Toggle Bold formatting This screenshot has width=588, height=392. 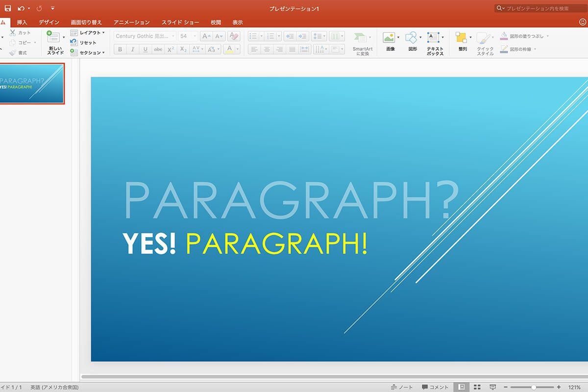pos(120,49)
